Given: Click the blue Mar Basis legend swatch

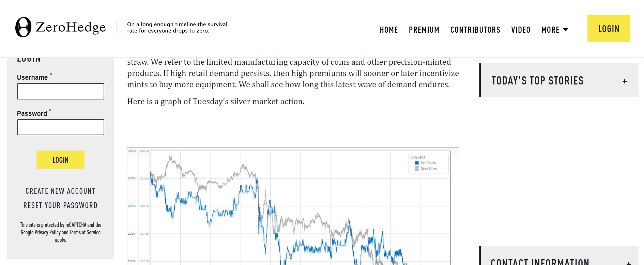Looking at the screenshot, I should (417, 163).
